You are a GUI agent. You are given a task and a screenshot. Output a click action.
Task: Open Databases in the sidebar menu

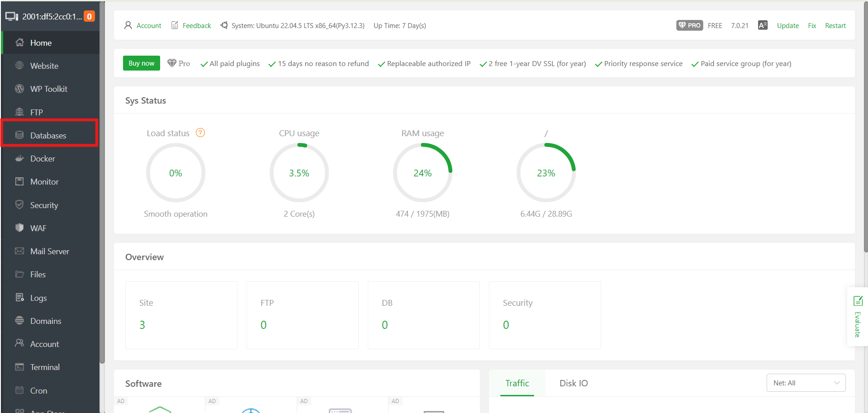[x=50, y=135]
